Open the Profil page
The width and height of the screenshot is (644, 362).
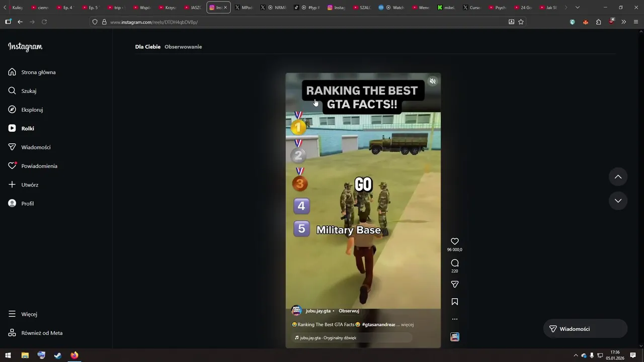[x=21, y=204]
